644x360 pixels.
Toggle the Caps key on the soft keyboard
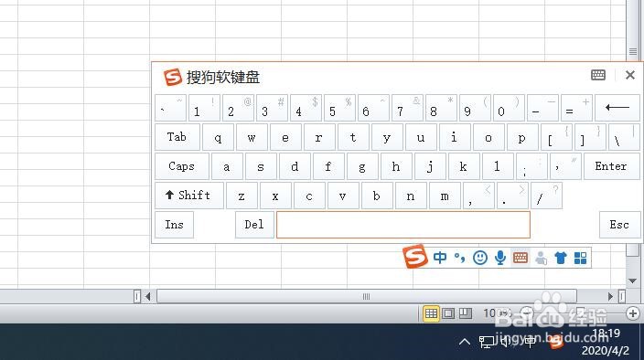[182, 166]
